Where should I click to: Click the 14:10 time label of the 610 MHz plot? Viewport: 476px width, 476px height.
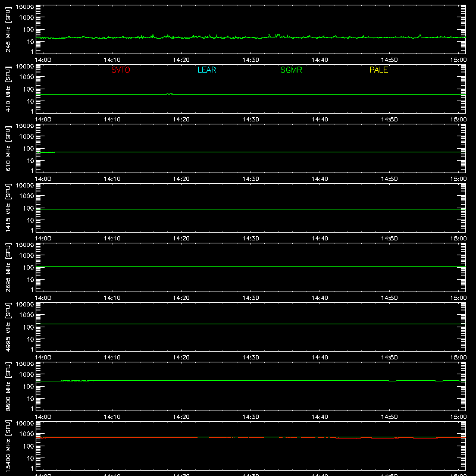tap(112, 179)
